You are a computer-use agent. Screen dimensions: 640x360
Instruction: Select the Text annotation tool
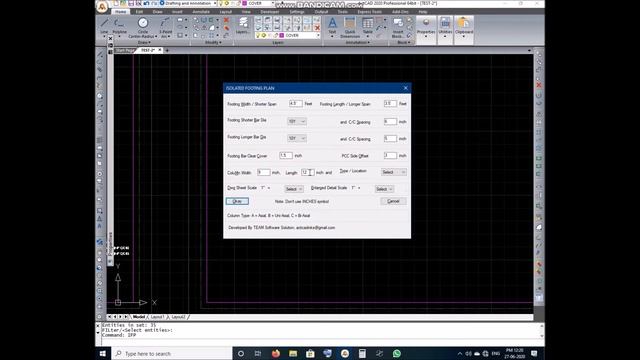[x=332, y=26]
